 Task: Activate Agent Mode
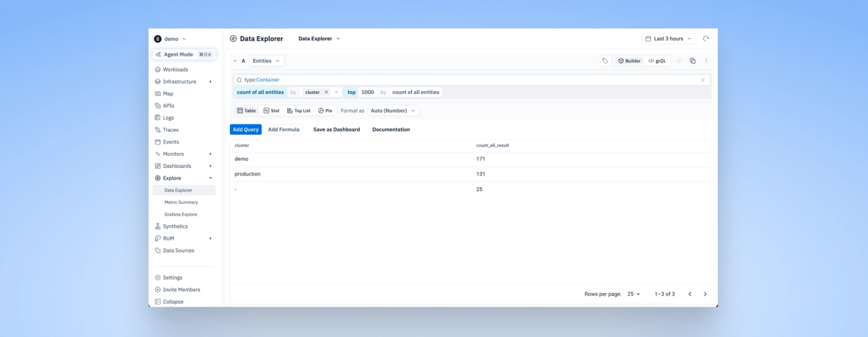click(x=184, y=55)
